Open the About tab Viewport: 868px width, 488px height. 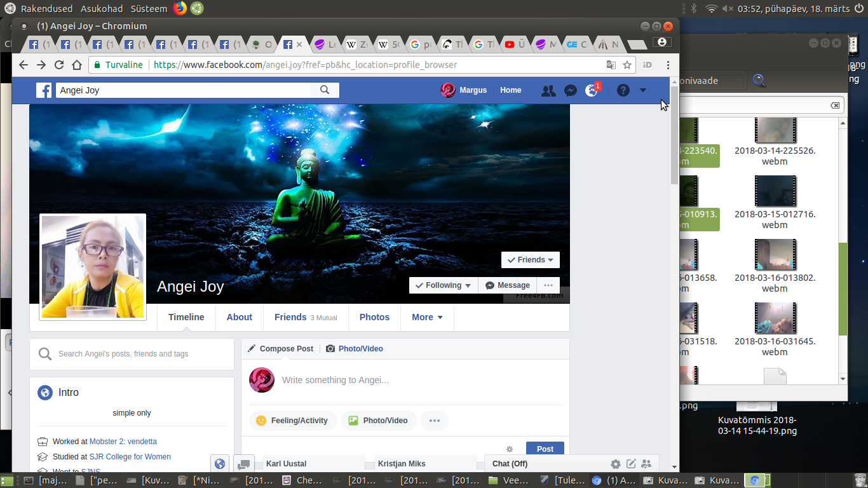pos(240,317)
